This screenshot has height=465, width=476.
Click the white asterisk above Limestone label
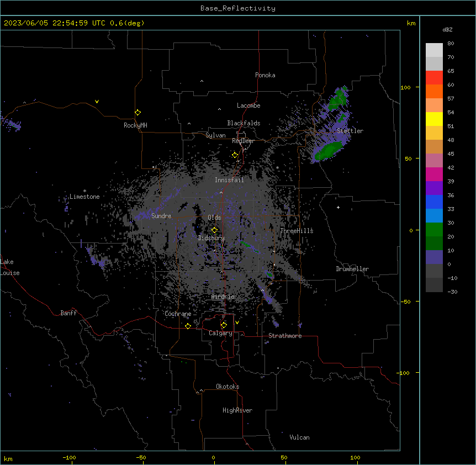pyautogui.click(x=84, y=191)
